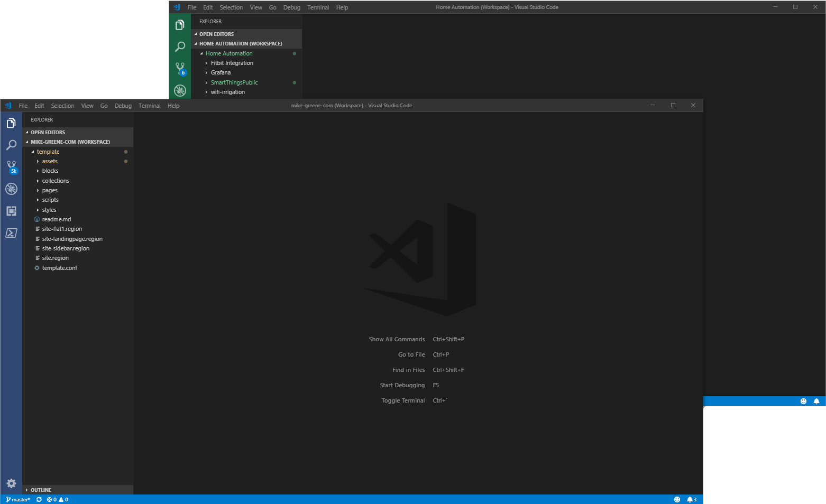Open View menu in mike-greene-com window
The height and width of the screenshot is (504, 826).
coord(87,106)
